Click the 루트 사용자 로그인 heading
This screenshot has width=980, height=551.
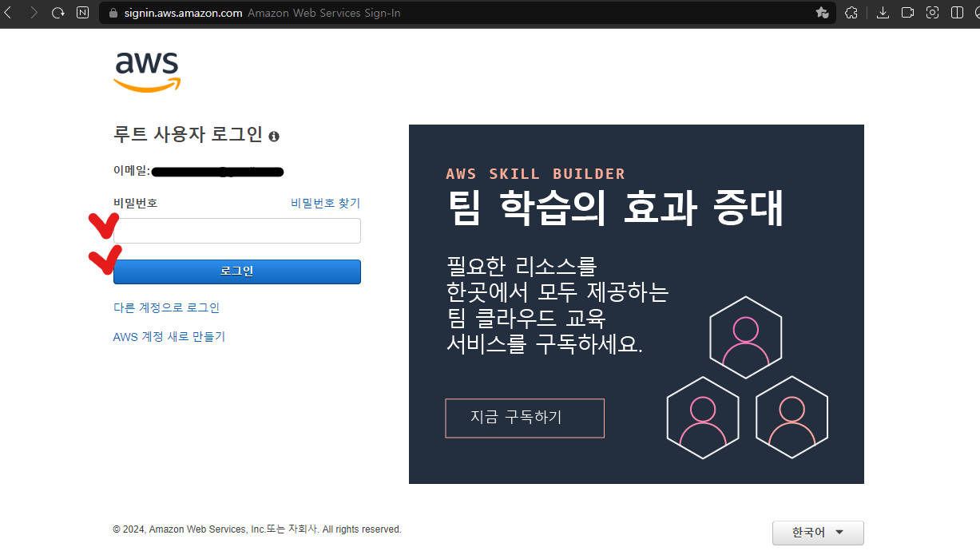click(188, 135)
